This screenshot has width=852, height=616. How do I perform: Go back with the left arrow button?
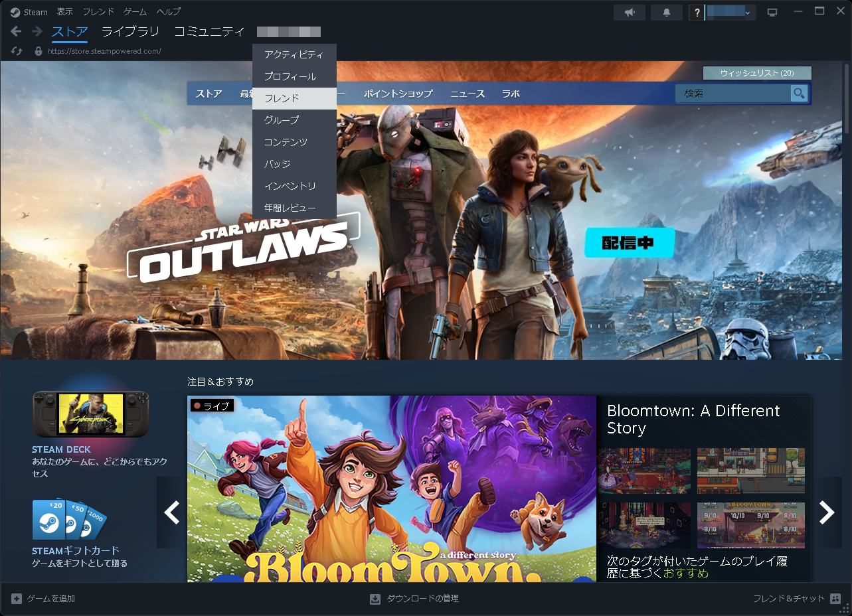click(16, 31)
